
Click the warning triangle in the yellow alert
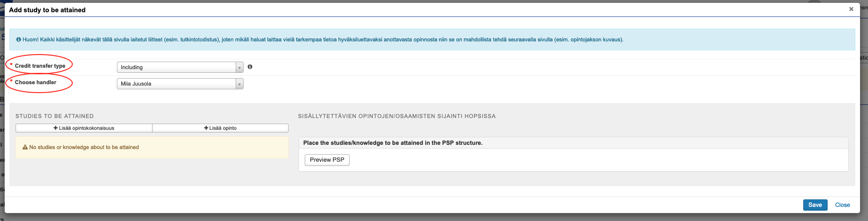pos(25,147)
